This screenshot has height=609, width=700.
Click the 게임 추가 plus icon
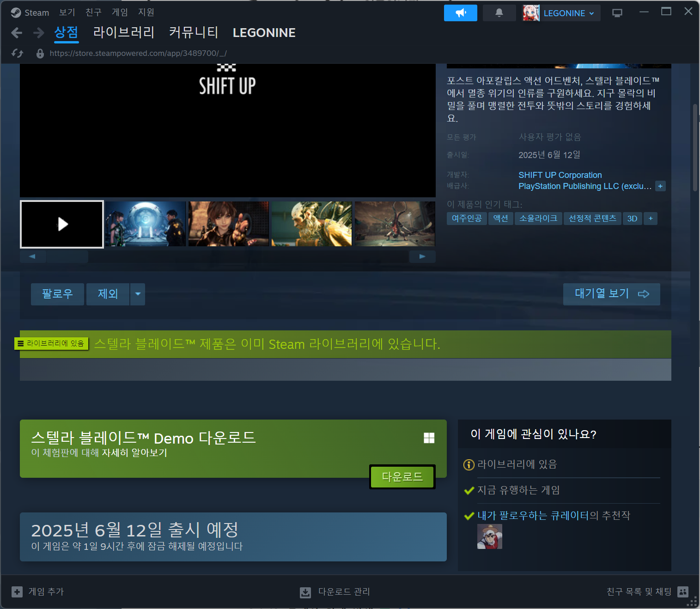17,592
